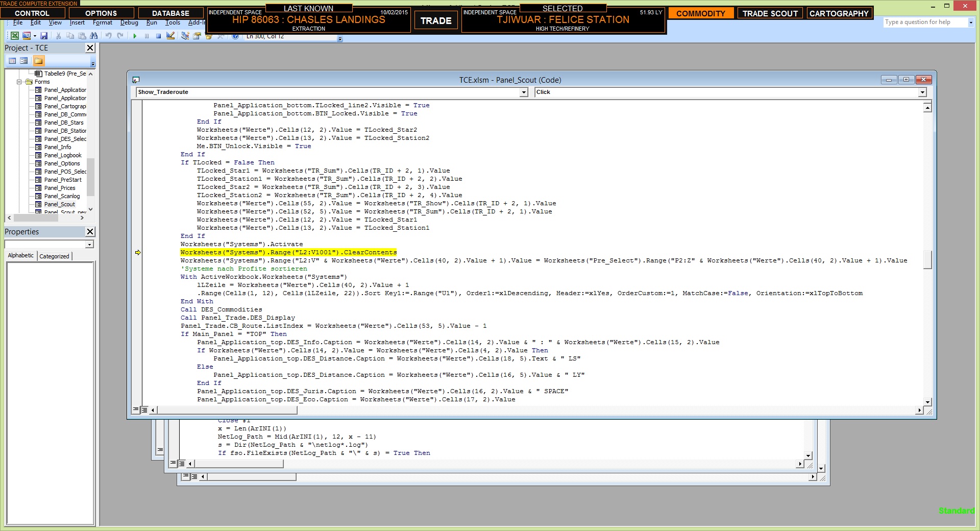Click the Undo arrow icon
This screenshot has height=531, width=980.
(x=108, y=36)
